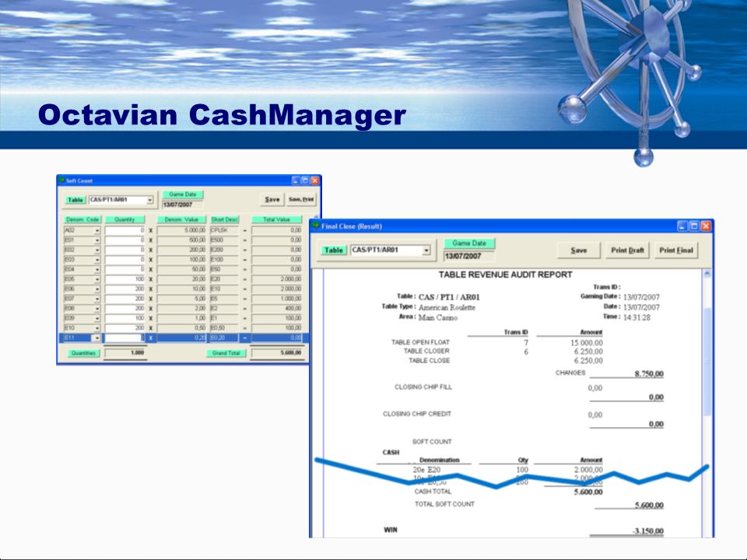Screen dimensions: 747x560
Task: Click the Quantities label at the bottom
Action: pos(83,353)
